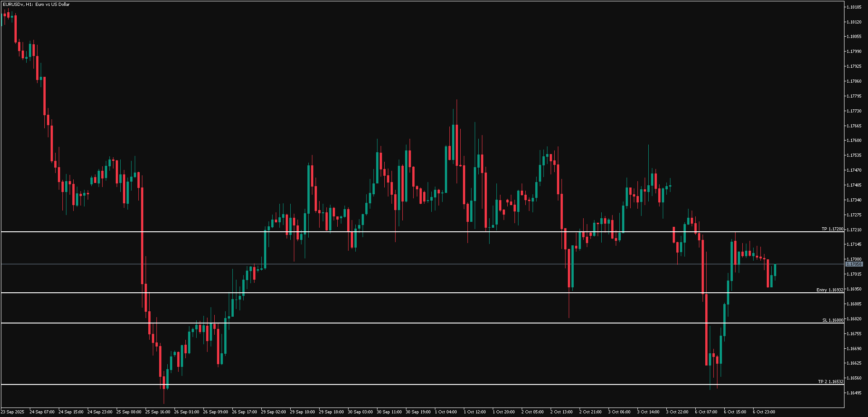Click the 2 Oct 13:00 time label

(x=561, y=412)
